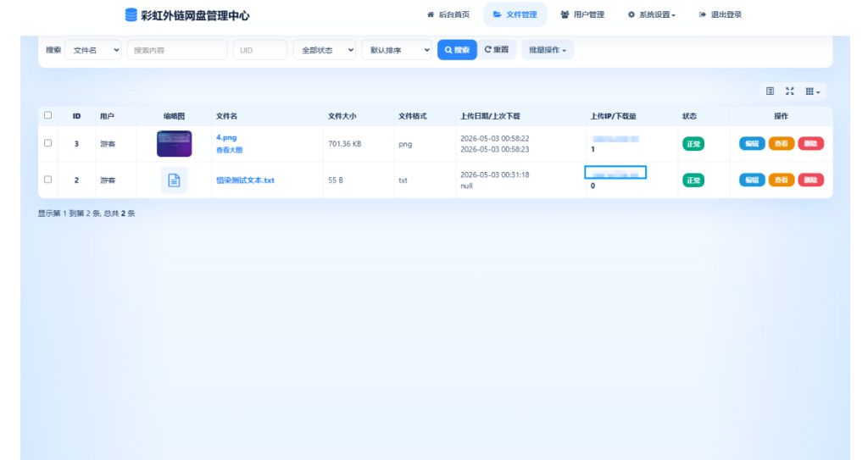868x460 pixels.
Task: Click 查看 for the 4.png row
Action: click(781, 144)
